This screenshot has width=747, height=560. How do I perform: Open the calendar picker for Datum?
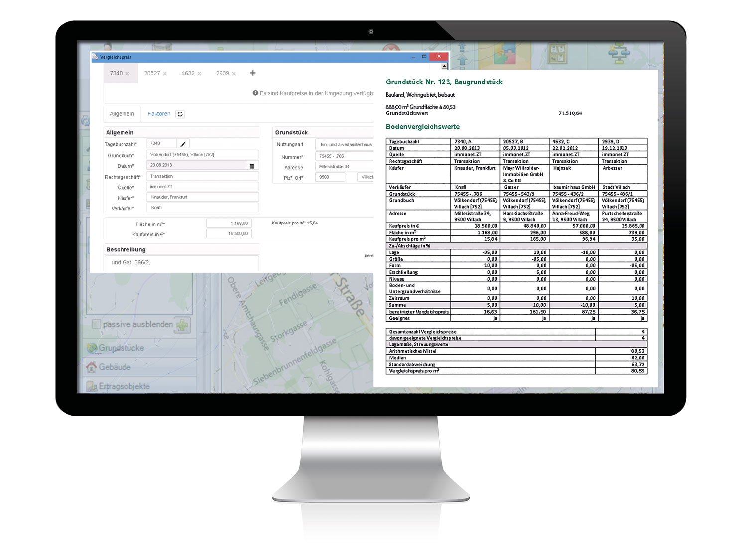pos(252,165)
